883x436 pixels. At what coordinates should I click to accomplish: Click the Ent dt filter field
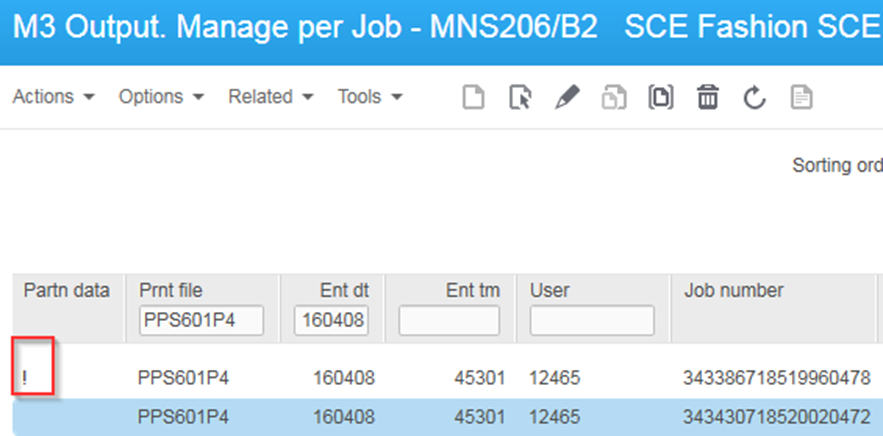tap(331, 321)
